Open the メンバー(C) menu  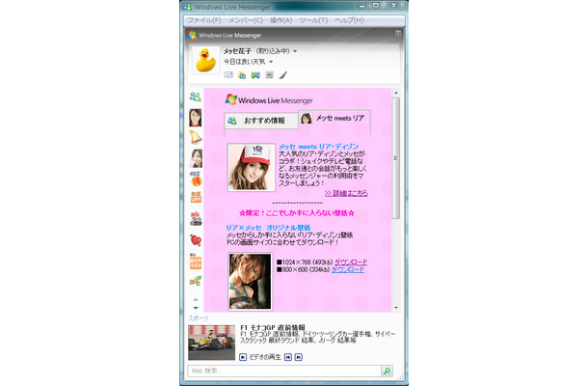coord(246,20)
